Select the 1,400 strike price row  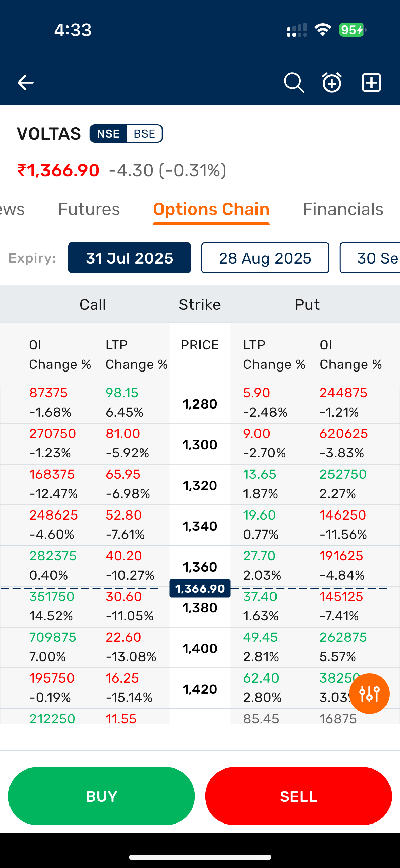pyautogui.click(x=200, y=649)
